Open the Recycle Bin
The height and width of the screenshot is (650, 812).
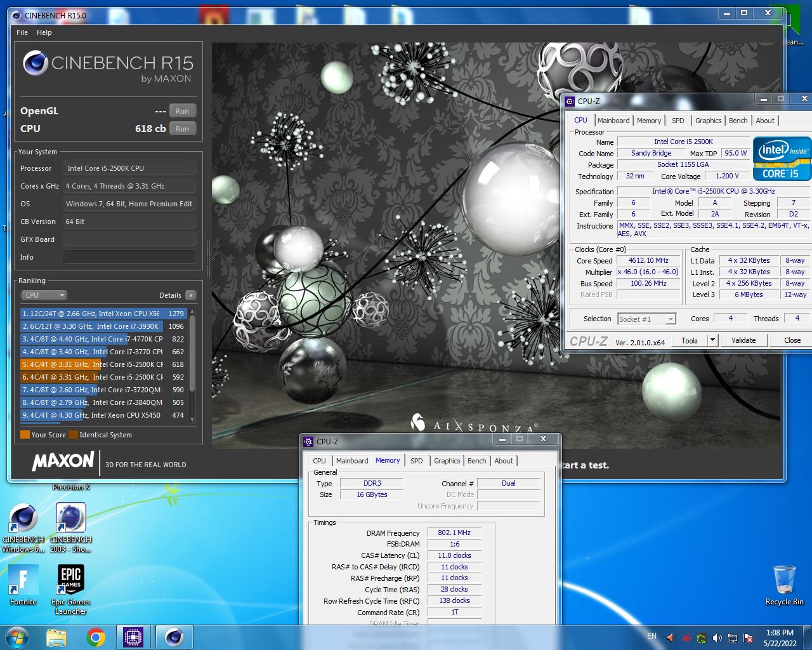(785, 585)
